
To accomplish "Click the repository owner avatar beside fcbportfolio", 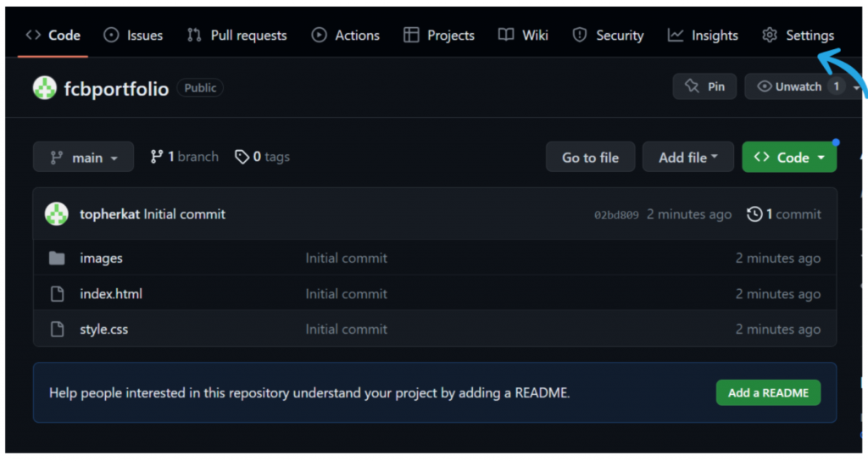I will 44,87.
